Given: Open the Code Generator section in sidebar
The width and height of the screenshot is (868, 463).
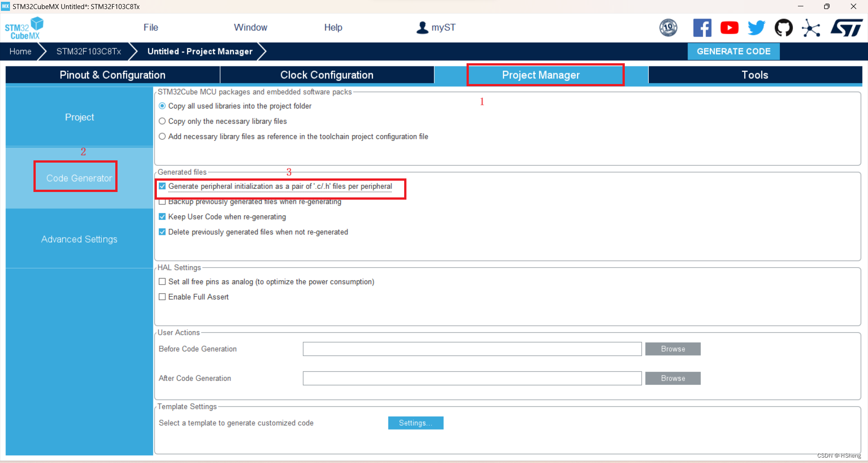Looking at the screenshot, I should [x=79, y=178].
